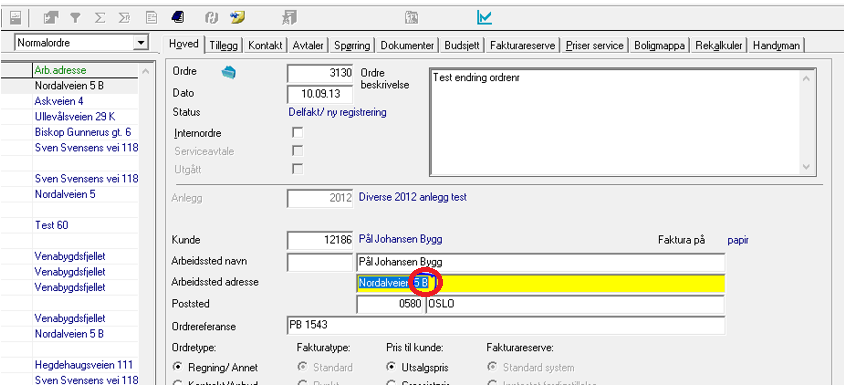Open the Rekalkuler tab

pyautogui.click(x=719, y=46)
